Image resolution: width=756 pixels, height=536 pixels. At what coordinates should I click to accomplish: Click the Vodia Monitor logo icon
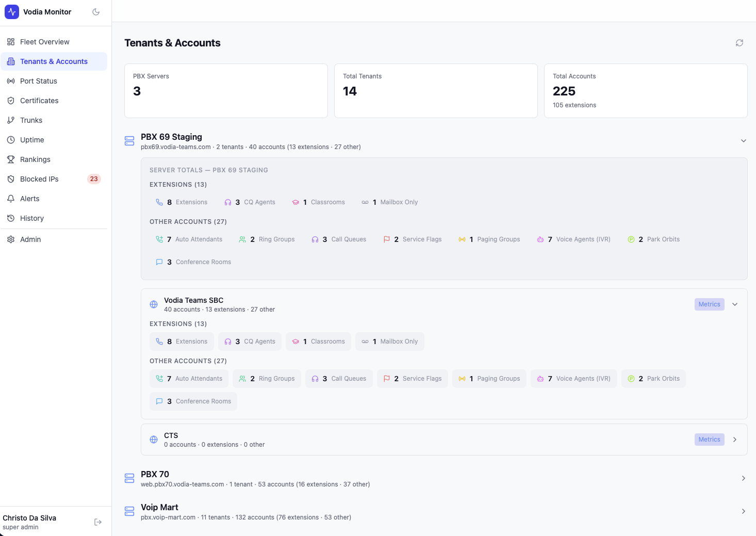12,12
